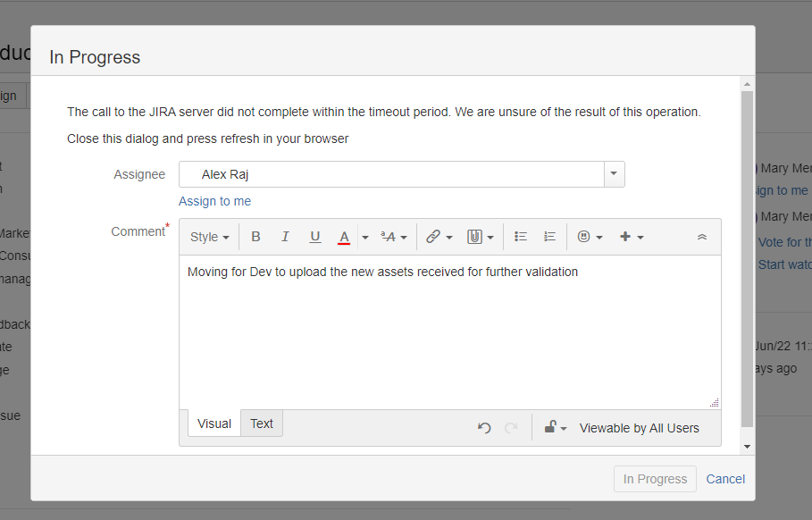Insert a link into the comment
Screen dimensions: 812x520
click(x=433, y=236)
